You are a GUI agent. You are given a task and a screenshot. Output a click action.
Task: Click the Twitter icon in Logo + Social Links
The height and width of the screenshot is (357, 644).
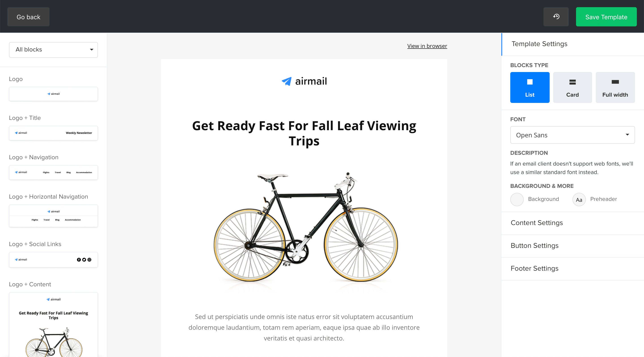84,259
